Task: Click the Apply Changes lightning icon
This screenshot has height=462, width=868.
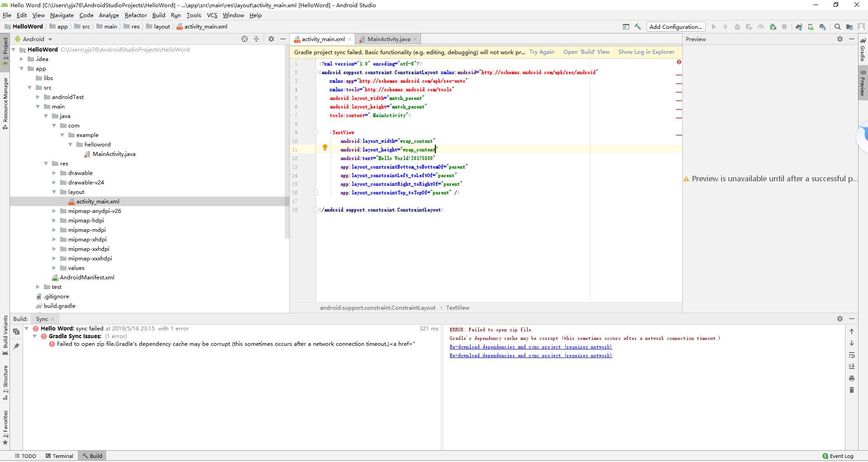Action: pyautogui.click(x=726, y=27)
